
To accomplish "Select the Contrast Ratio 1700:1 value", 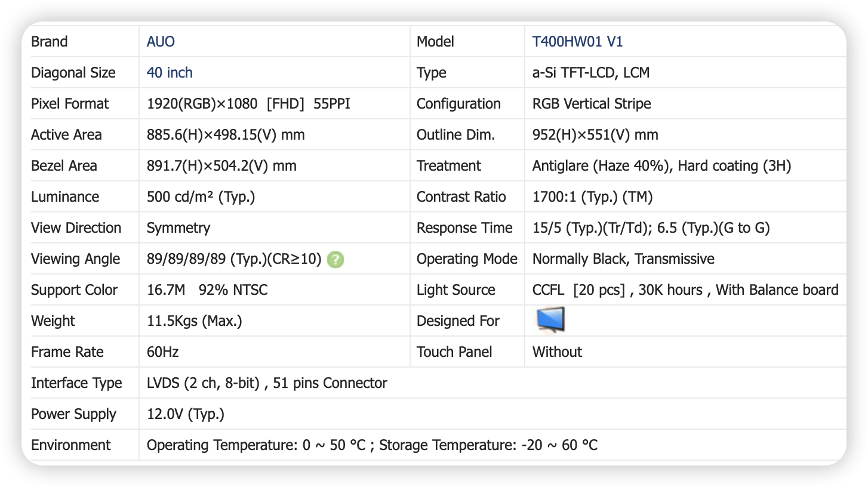I will (592, 197).
